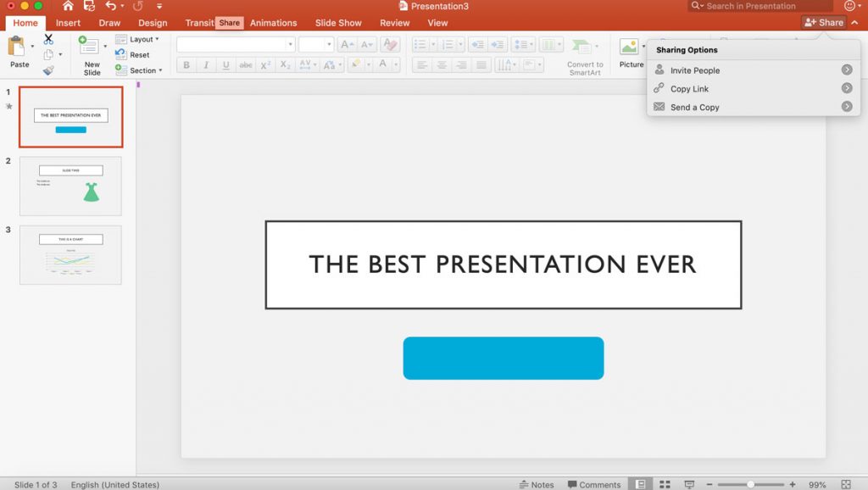Click the Format Painter brush icon
The height and width of the screenshot is (490, 868).
click(x=48, y=70)
